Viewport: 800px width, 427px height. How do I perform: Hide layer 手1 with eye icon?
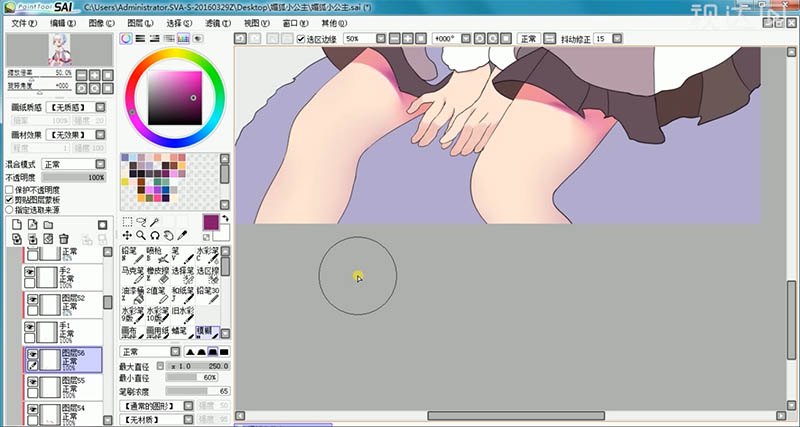point(30,327)
